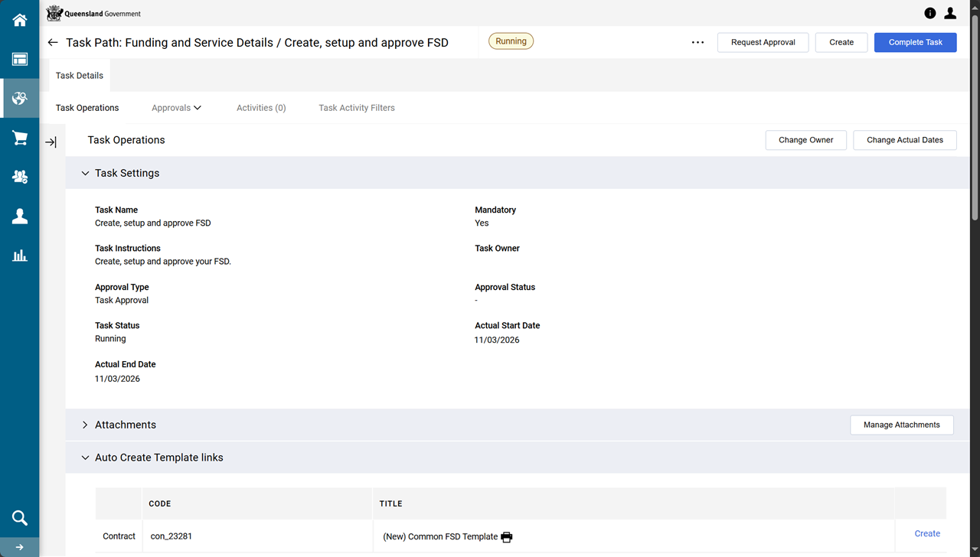Open the information icon in top bar

930,13
